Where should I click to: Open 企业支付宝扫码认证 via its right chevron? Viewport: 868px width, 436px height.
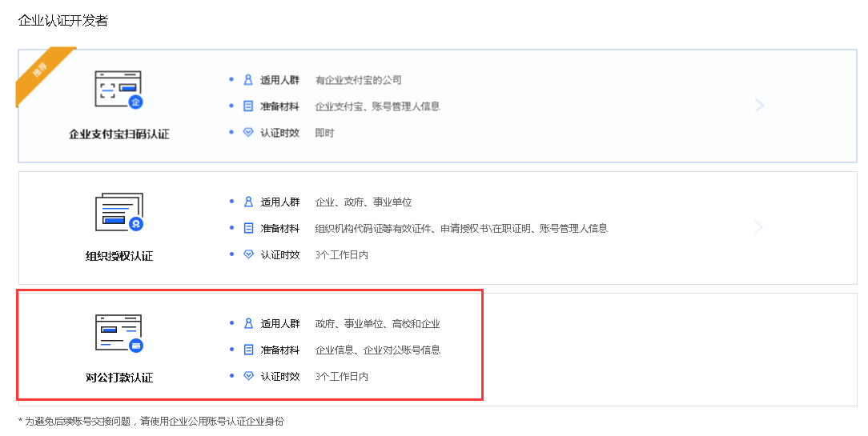click(x=759, y=106)
